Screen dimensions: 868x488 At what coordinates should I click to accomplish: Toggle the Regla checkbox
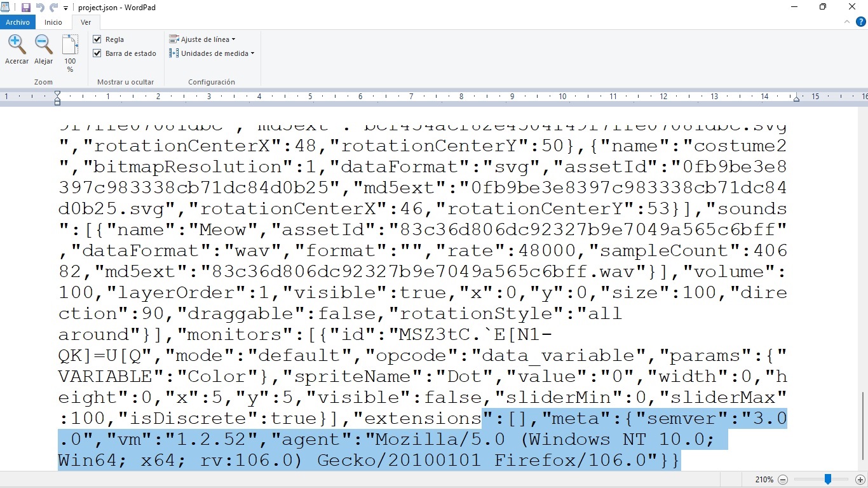pos(97,39)
